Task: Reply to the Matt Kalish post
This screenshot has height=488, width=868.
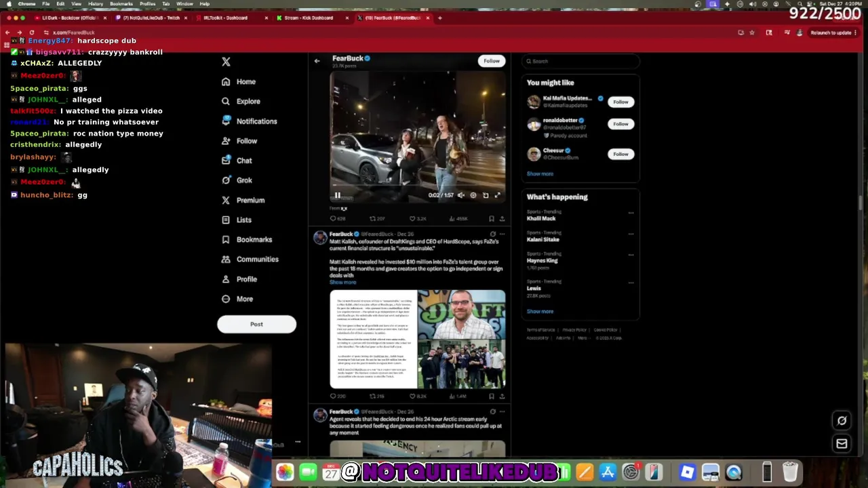Action: click(x=338, y=396)
